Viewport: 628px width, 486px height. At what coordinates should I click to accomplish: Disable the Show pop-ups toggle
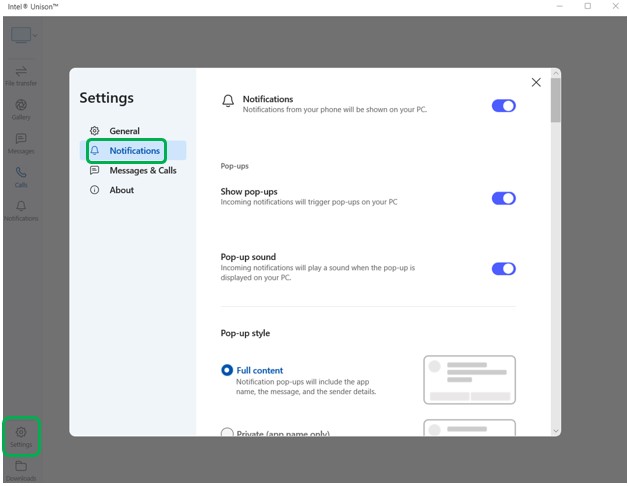(x=503, y=198)
